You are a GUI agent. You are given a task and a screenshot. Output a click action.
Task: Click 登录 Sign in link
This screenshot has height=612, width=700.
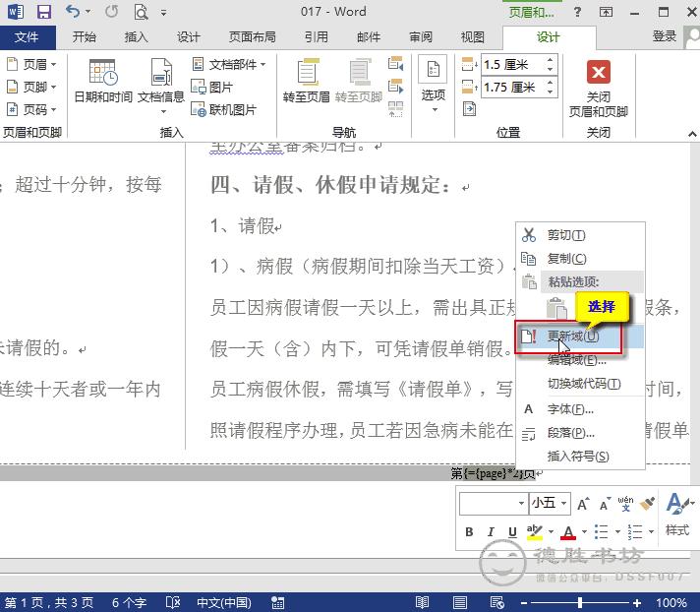[x=665, y=36]
